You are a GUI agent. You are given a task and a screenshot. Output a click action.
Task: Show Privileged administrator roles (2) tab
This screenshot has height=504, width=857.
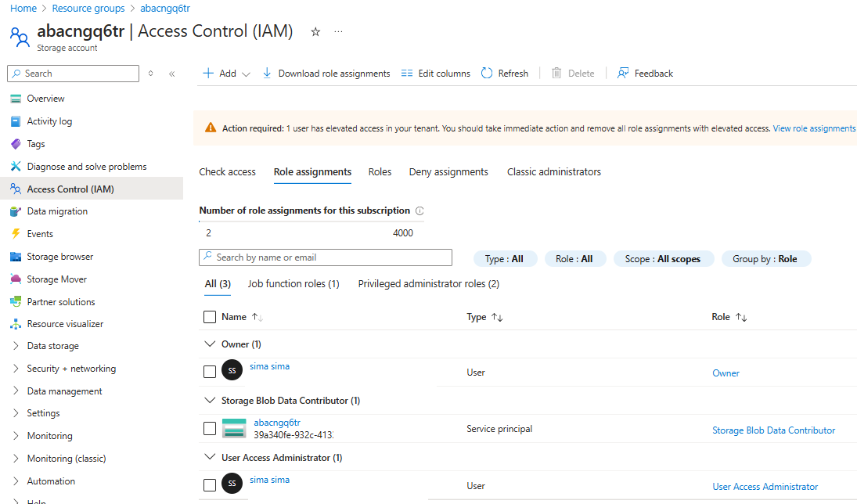[x=429, y=284]
